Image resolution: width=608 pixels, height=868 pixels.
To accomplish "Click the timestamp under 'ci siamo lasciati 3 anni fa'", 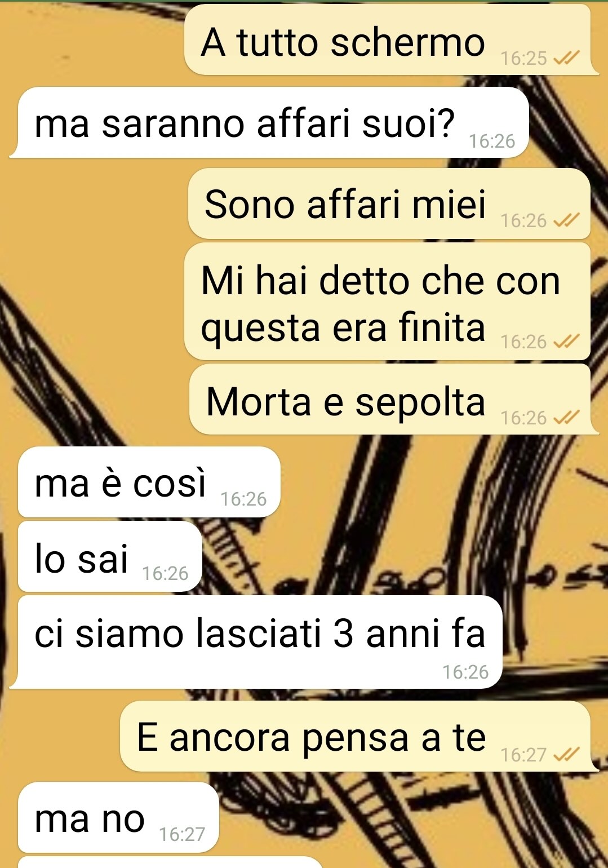I will coord(465,672).
